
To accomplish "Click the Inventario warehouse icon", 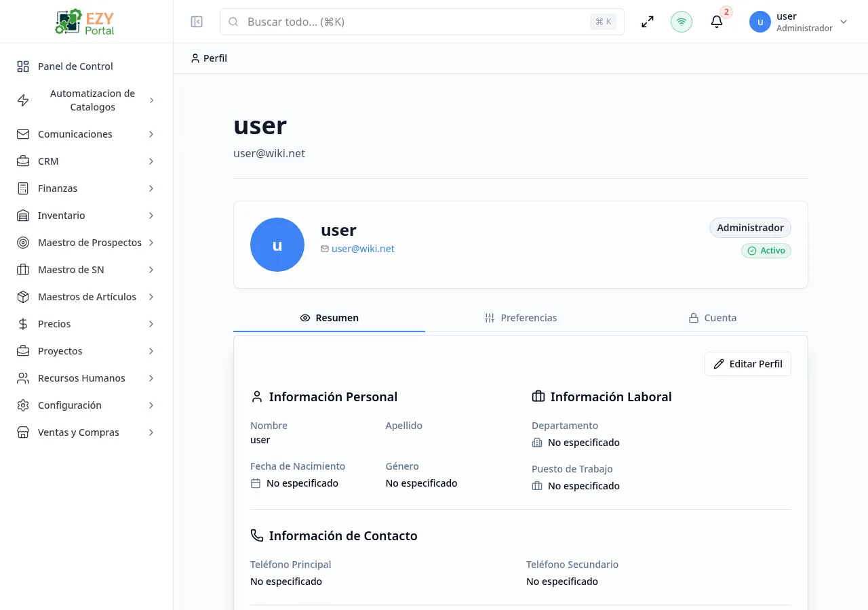I will tap(23, 216).
